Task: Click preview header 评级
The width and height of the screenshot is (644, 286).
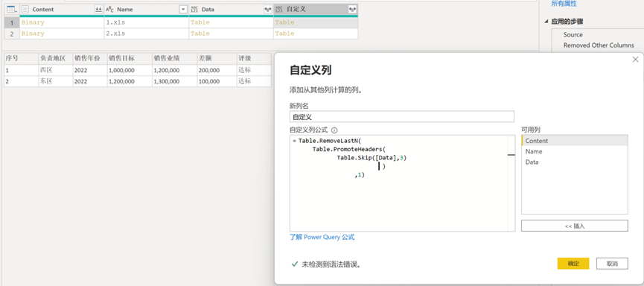Action: tap(254, 58)
